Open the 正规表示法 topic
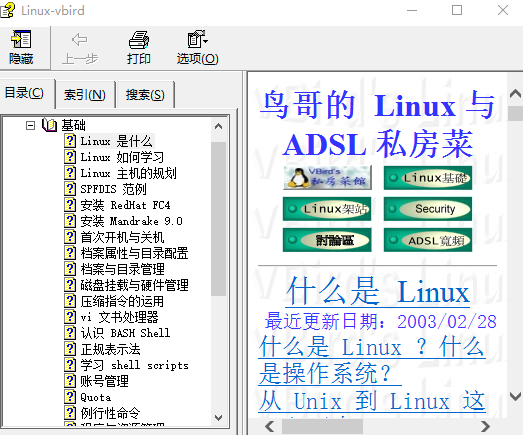Screen dimensions: 523x435 [110, 349]
